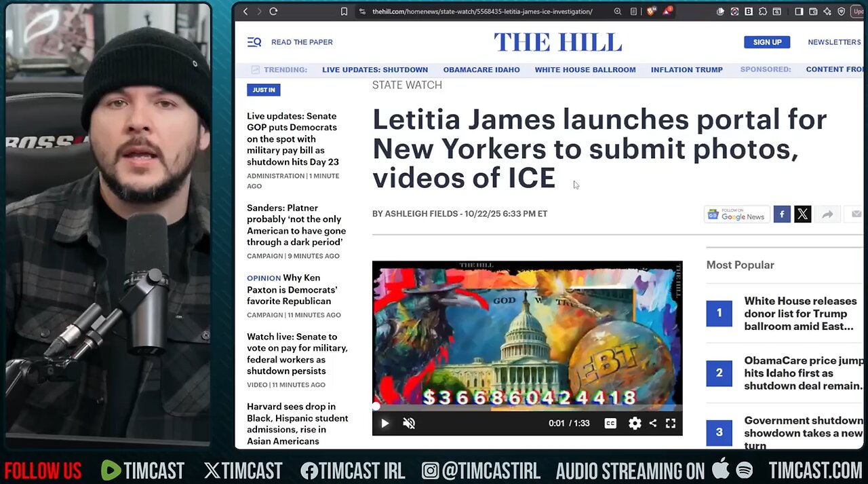Open READ THE PAPER link
This screenshot has width=868, height=484.
pos(302,42)
